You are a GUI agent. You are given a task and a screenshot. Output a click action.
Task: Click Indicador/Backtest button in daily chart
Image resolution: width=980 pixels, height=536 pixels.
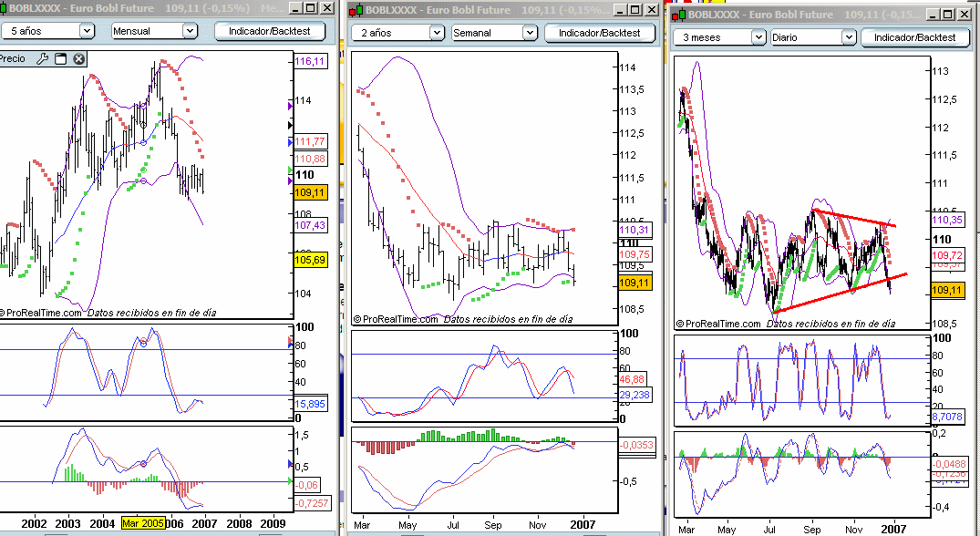click(914, 37)
